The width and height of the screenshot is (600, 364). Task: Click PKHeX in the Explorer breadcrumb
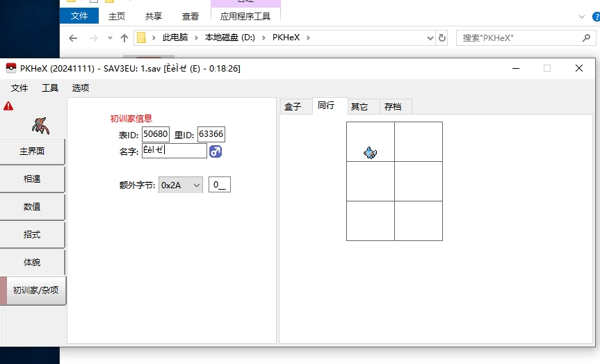[286, 38]
